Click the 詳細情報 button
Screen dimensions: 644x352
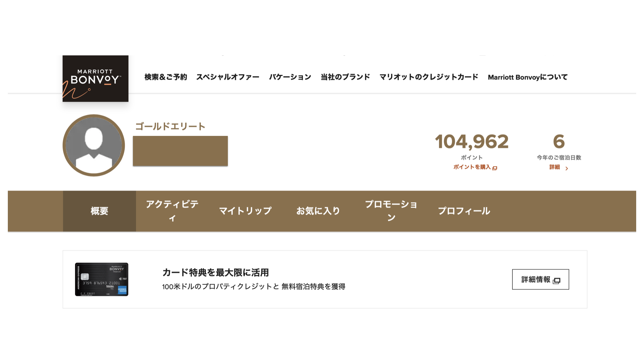pos(541,280)
